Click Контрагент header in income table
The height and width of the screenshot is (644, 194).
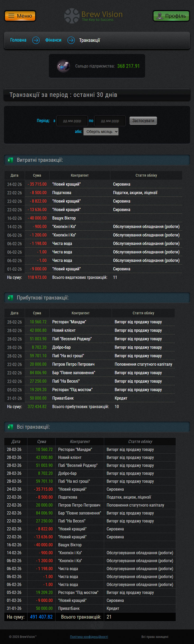[80, 313]
